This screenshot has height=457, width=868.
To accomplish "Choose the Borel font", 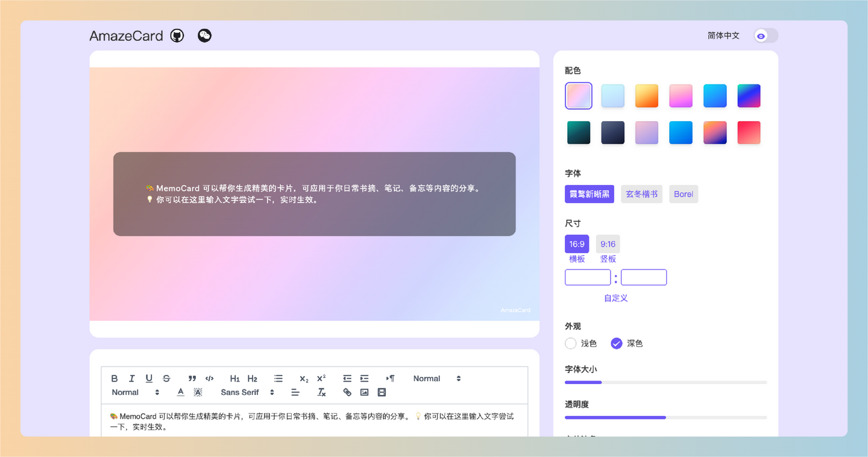I will click(684, 194).
